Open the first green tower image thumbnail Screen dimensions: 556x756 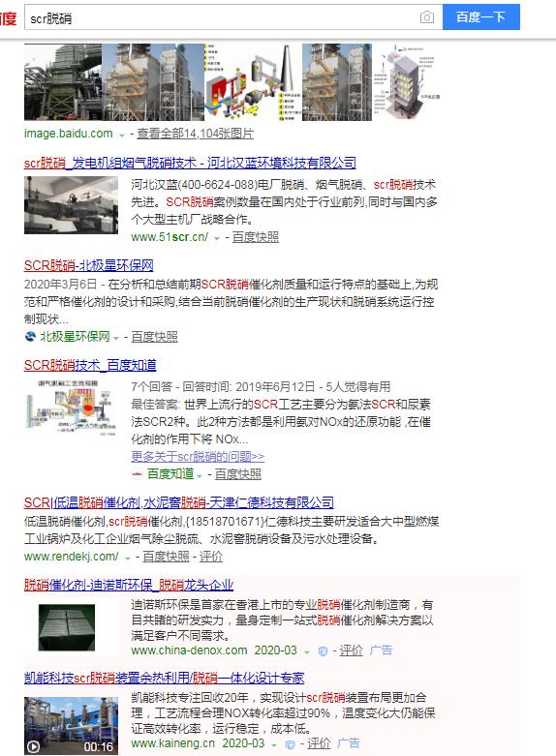(63, 82)
